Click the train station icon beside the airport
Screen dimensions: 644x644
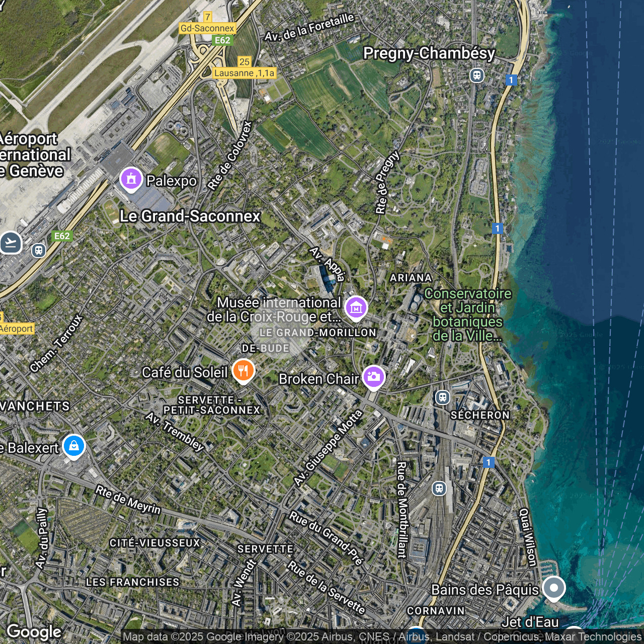point(39,250)
